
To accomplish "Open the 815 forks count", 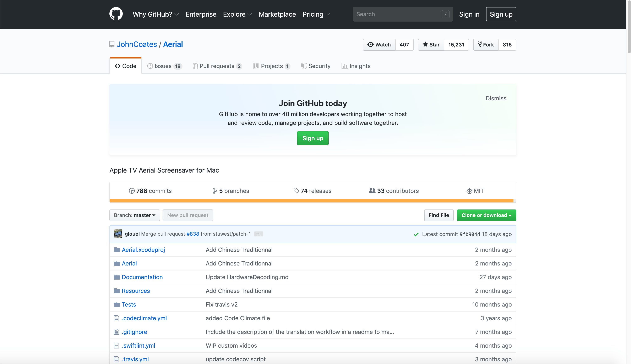I will point(507,45).
